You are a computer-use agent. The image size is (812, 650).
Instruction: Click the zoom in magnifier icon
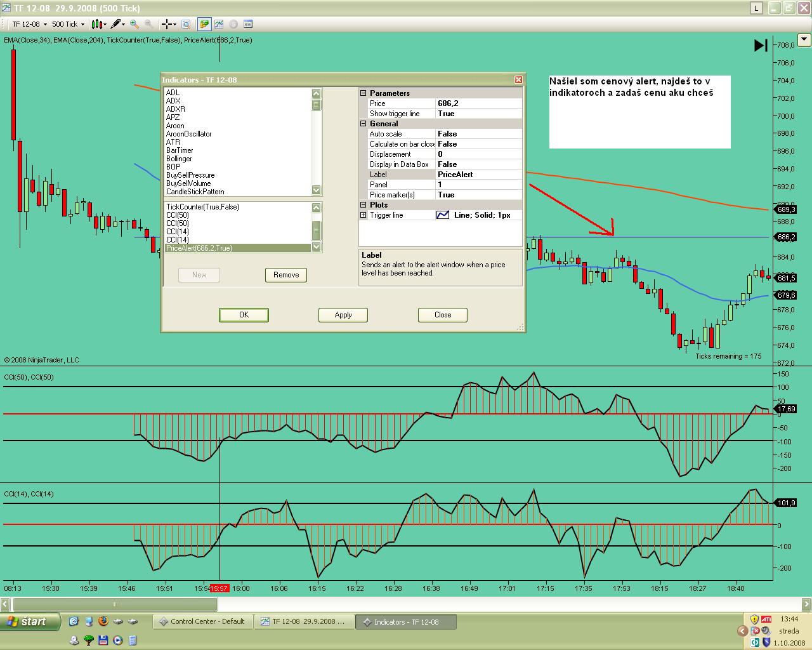134,24
